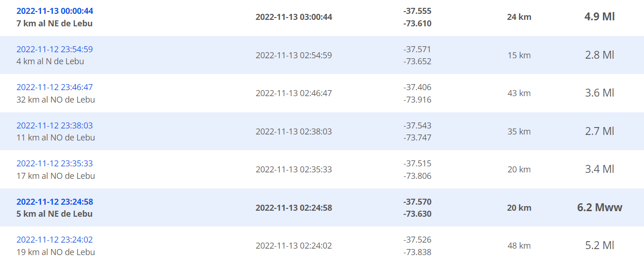Click the "5 km al NE de Lebu" location
Image resolution: width=644 pixels, height=262 pixels.
pyautogui.click(x=54, y=214)
